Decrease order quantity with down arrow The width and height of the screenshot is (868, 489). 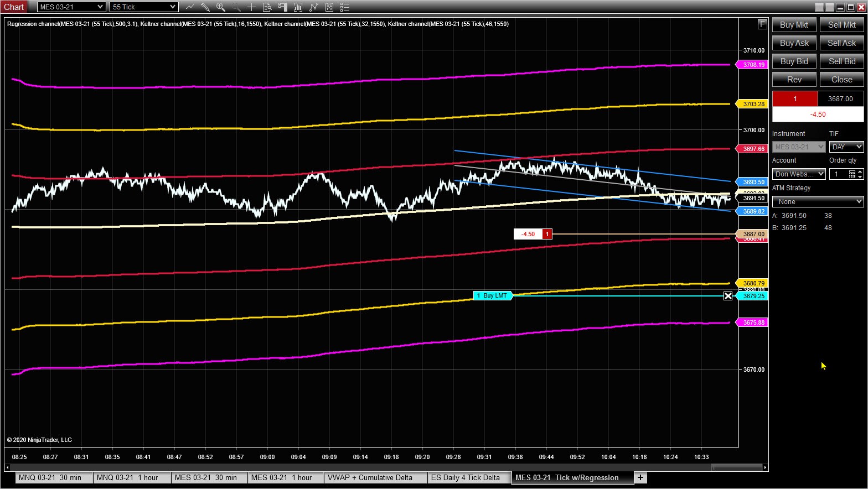(860, 176)
